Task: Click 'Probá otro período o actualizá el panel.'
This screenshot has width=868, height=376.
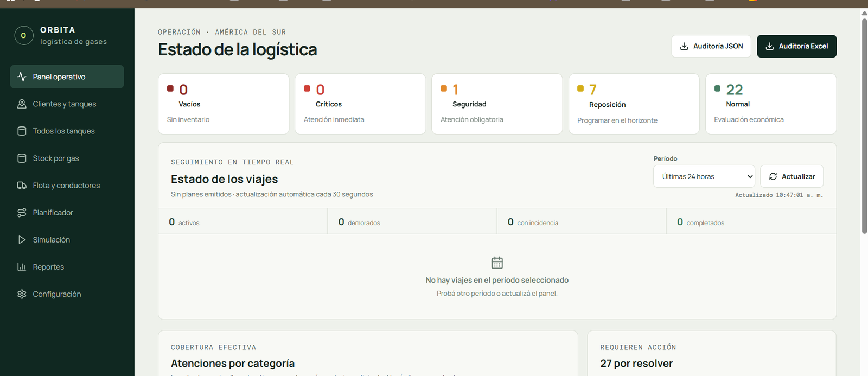Action: click(x=497, y=294)
